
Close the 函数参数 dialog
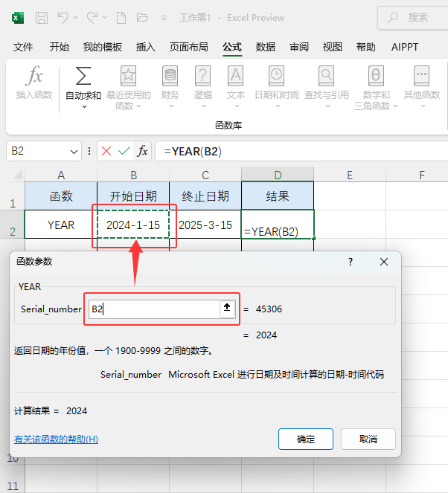tap(384, 262)
